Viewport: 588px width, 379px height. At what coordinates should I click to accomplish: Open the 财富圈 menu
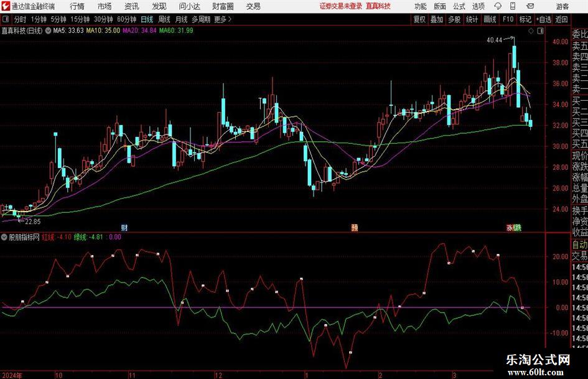223,6
